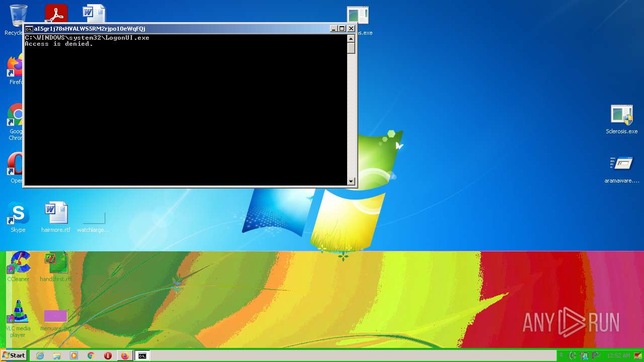Maximize the console window

click(342, 29)
